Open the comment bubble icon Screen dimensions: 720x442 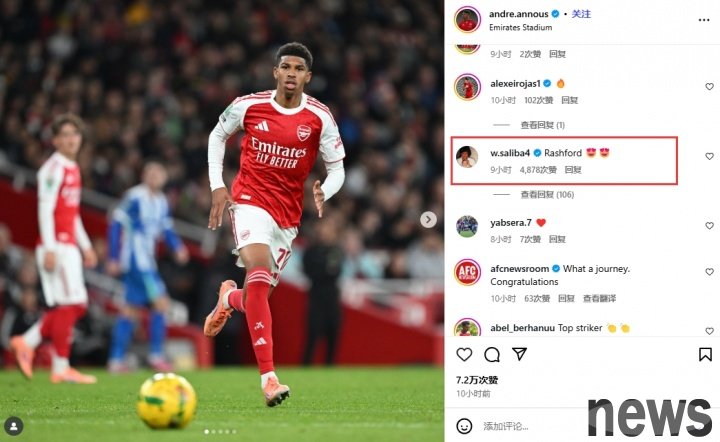point(492,355)
